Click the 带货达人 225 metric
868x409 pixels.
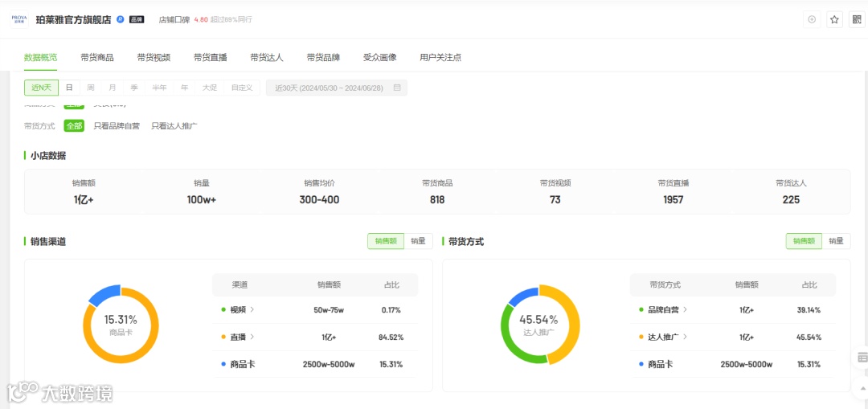[x=791, y=192]
